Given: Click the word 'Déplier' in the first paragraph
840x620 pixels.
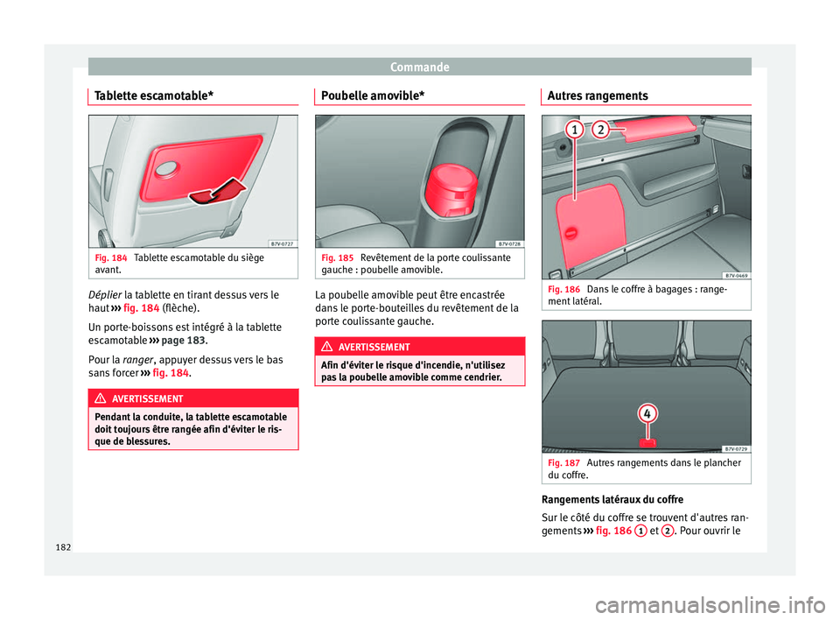Looking at the screenshot, I should click(x=105, y=295).
